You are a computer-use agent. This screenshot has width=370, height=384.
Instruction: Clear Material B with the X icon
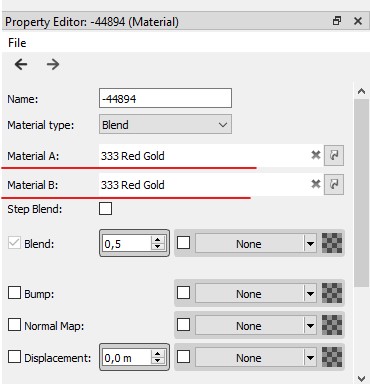tap(315, 184)
